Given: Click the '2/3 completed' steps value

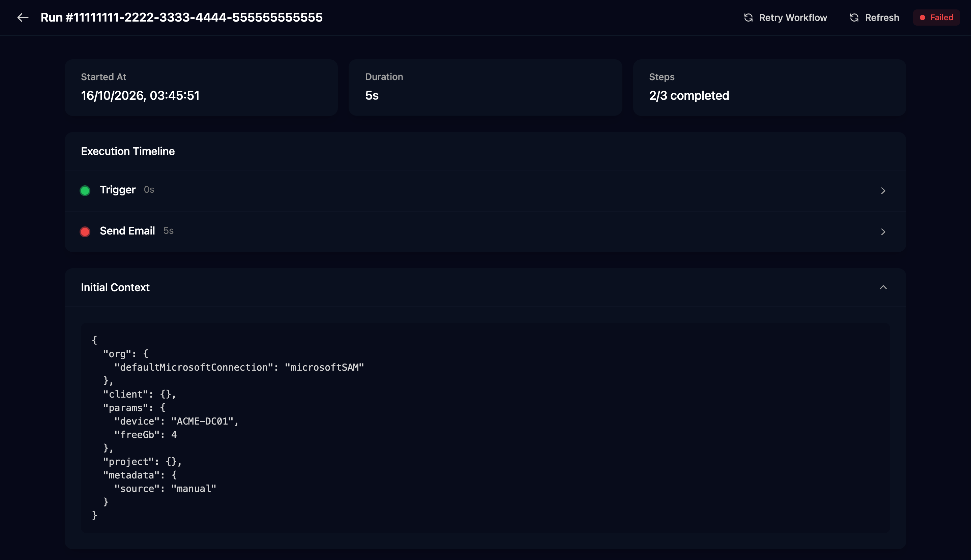Looking at the screenshot, I should pyautogui.click(x=689, y=95).
